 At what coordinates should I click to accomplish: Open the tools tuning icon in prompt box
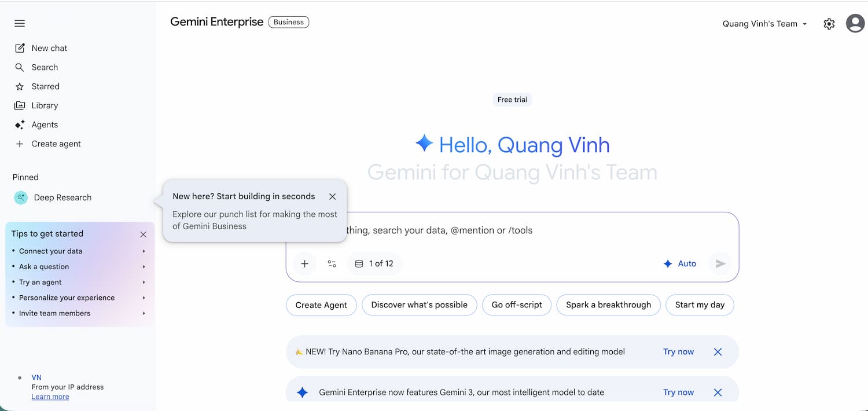332,264
